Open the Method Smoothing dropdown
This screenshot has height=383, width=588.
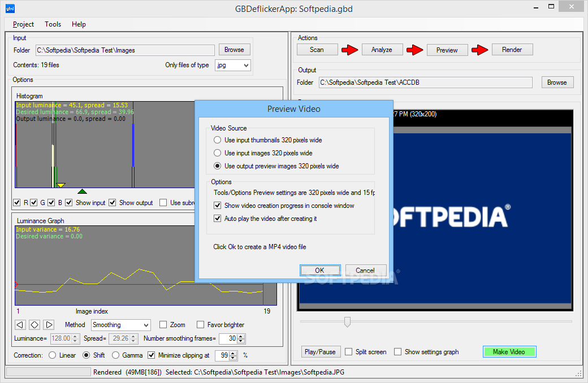pos(121,325)
